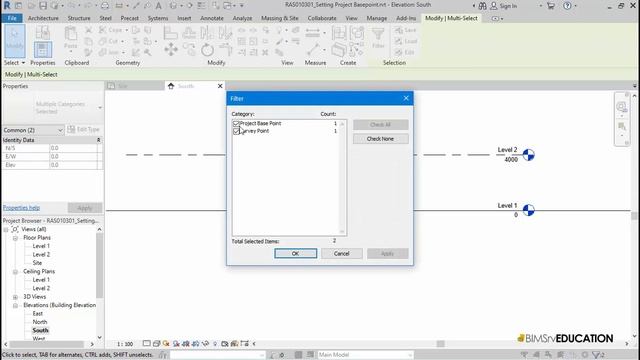Select the North elevation in Project Browser
Screen dimensions: 640x360
(x=40, y=322)
